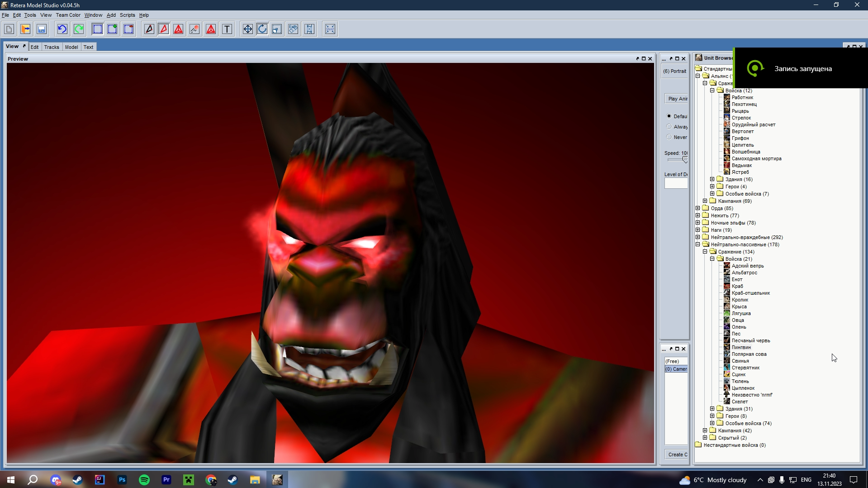This screenshot has width=868, height=488.
Task: Collapse the Войска (12) folder
Action: point(712,91)
